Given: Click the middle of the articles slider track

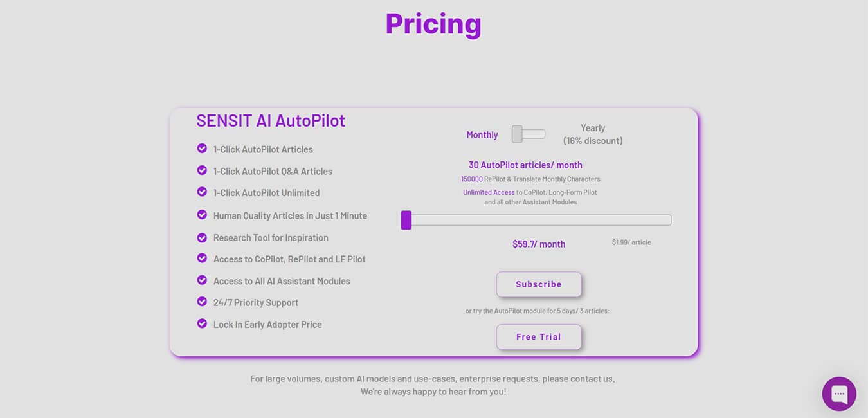Looking at the screenshot, I should click(536, 220).
